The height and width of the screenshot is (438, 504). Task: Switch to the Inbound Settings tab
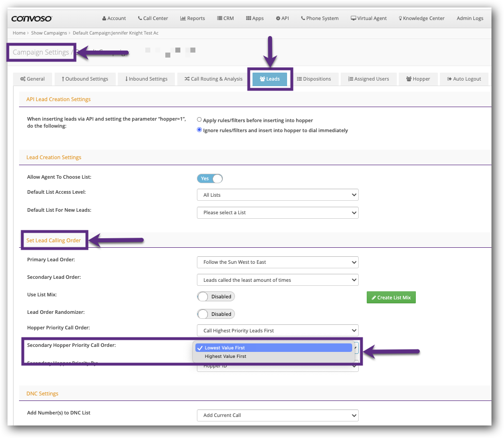146,79
